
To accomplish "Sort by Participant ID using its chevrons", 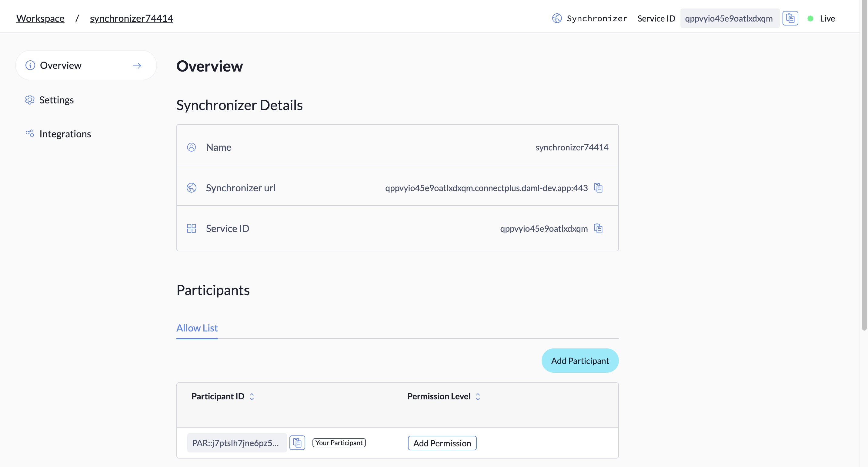I will (x=252, y=397).
